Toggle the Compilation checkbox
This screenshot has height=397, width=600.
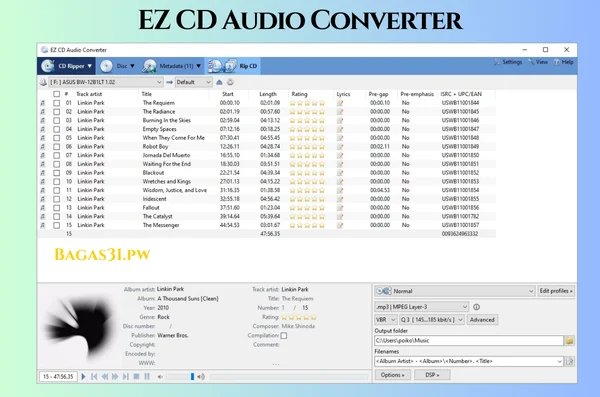click(284, 336)
